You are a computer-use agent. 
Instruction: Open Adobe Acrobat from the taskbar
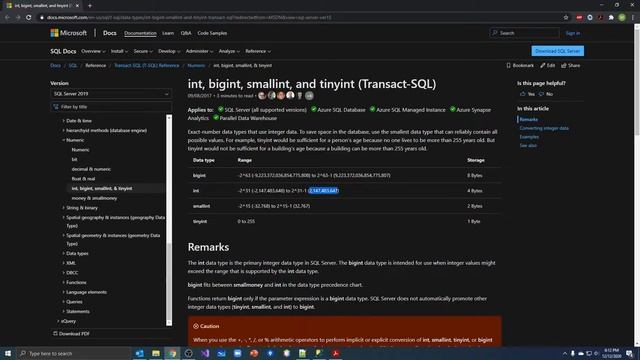point(336,353)
